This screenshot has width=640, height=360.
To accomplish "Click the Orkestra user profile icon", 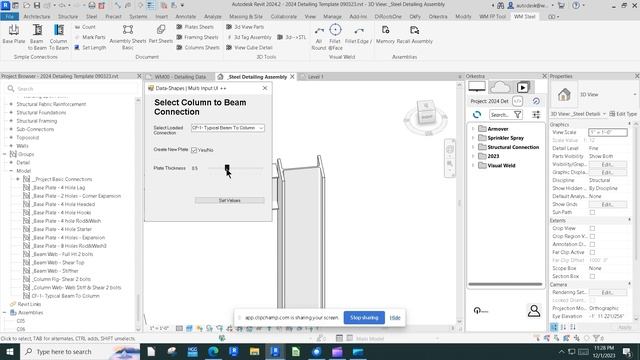I will 533,311.
